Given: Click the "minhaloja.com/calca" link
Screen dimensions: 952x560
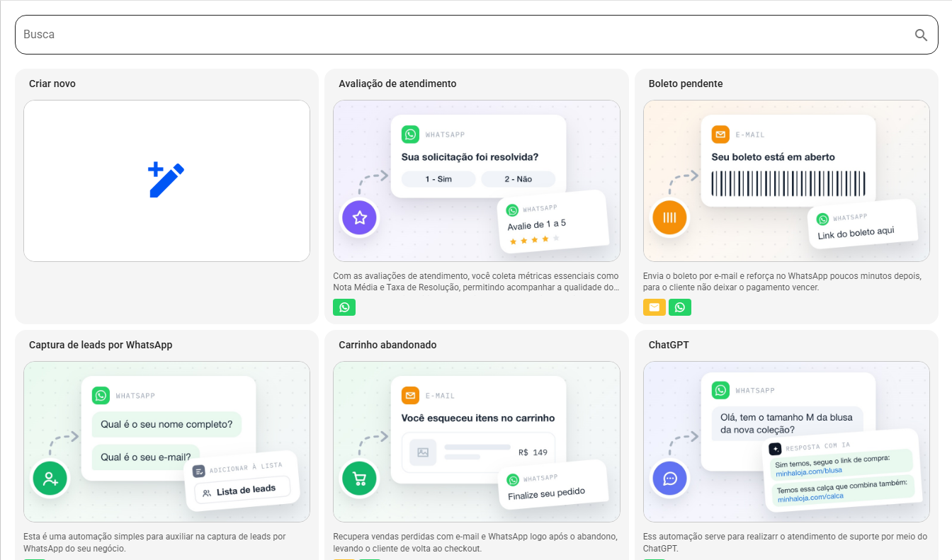Looking at the screenshot, I should click(810, 498).
